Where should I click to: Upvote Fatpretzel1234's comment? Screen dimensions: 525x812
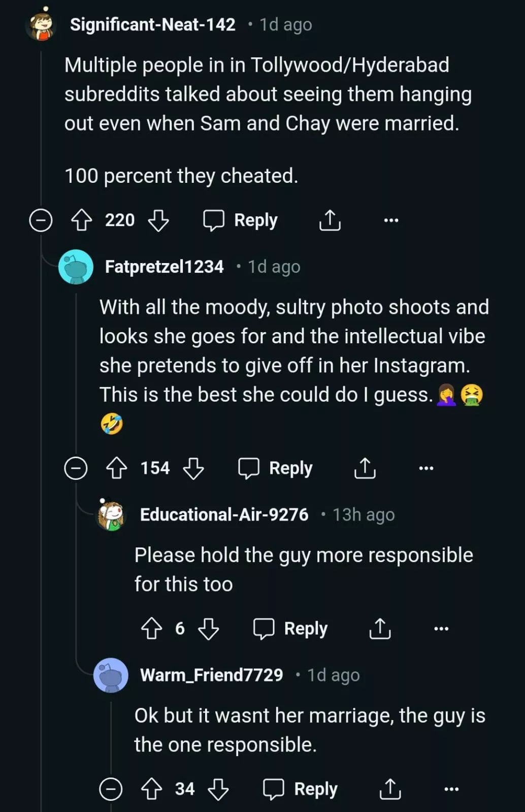tap(116, 468)
